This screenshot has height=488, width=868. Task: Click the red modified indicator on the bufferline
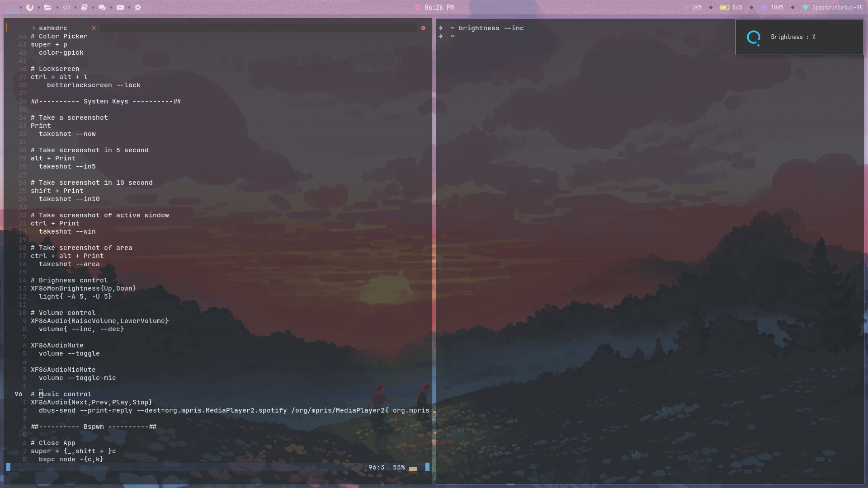click(423, 28)
